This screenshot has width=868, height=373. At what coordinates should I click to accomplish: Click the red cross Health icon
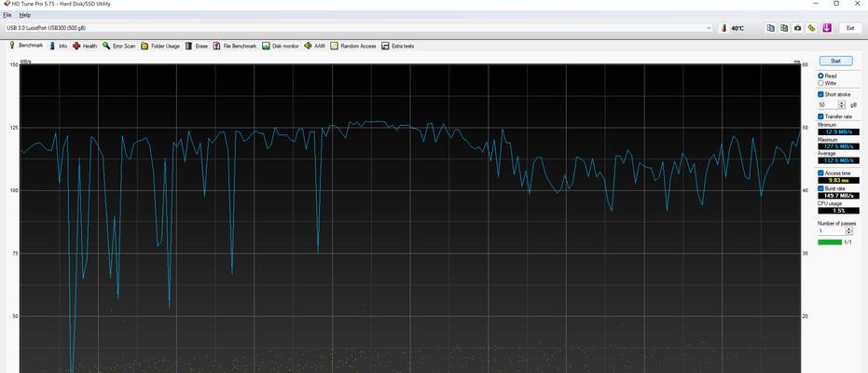[76, 46]
